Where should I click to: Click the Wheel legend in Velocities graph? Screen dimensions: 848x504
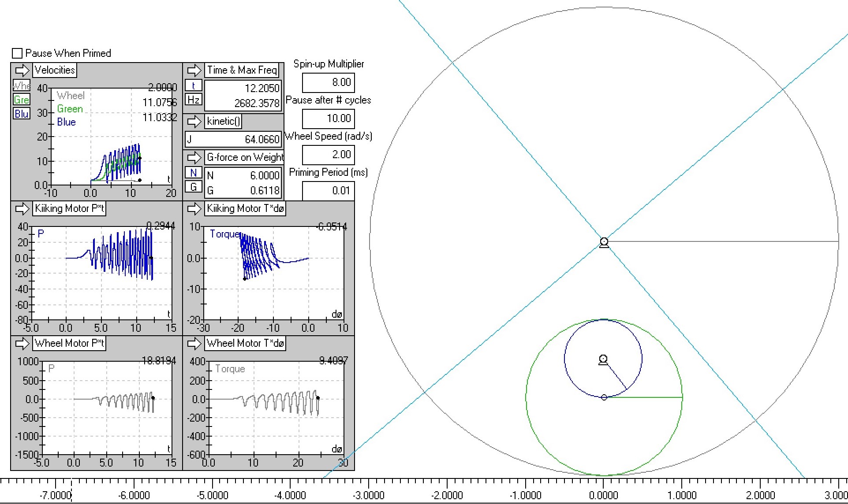pyautogui.click(x=71, y=96)
